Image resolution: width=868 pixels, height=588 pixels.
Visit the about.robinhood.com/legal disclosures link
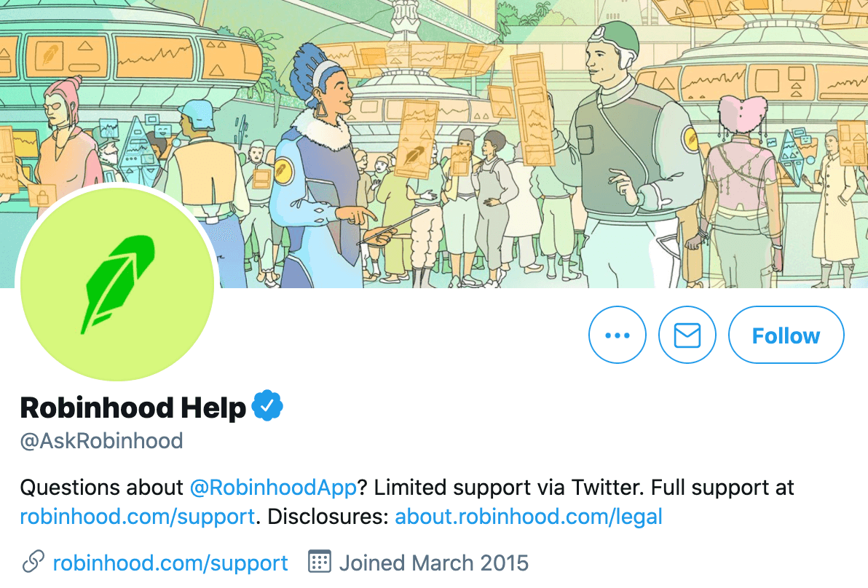(x=528, y=517)
